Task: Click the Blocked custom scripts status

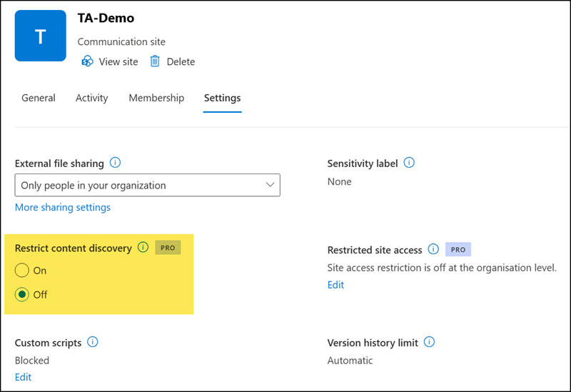Action: 32,361
